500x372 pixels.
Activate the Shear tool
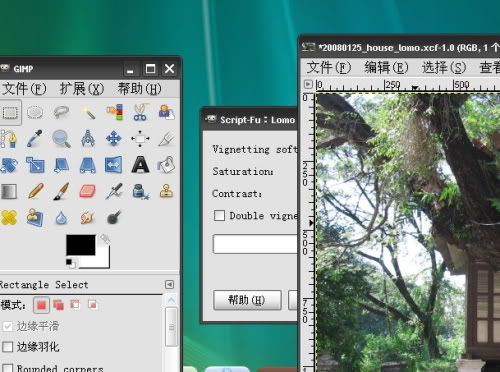tap(61, 165)
